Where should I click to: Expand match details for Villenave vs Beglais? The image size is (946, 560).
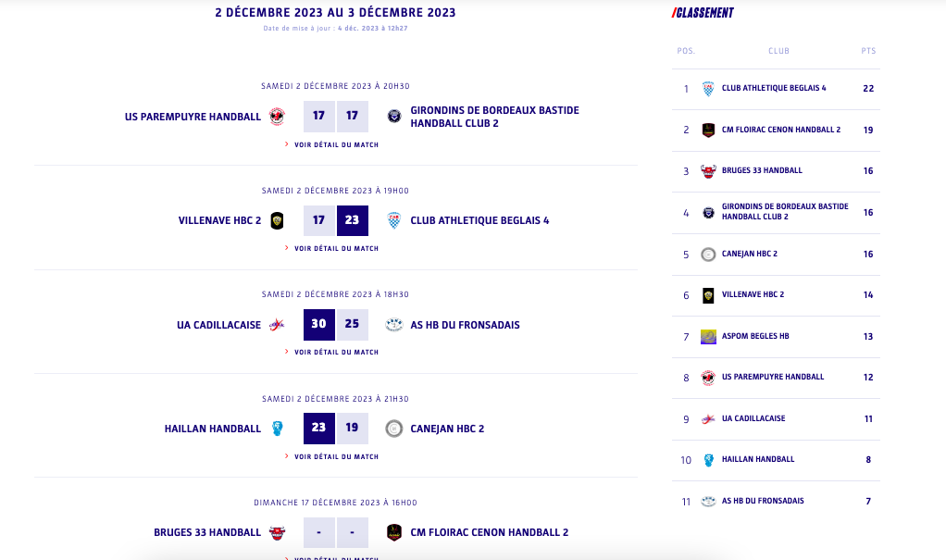click(336, 248)
